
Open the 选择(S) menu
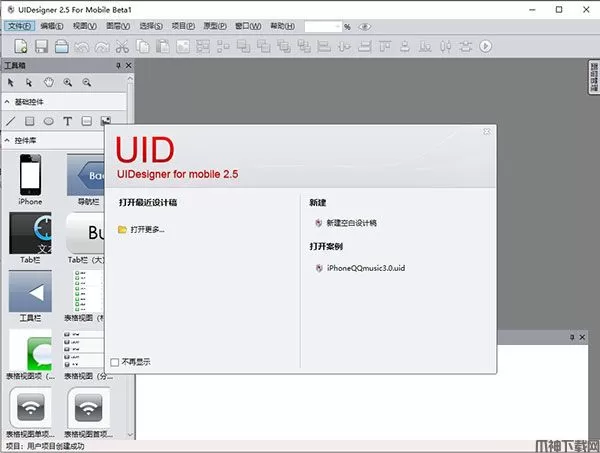(151, 26)
